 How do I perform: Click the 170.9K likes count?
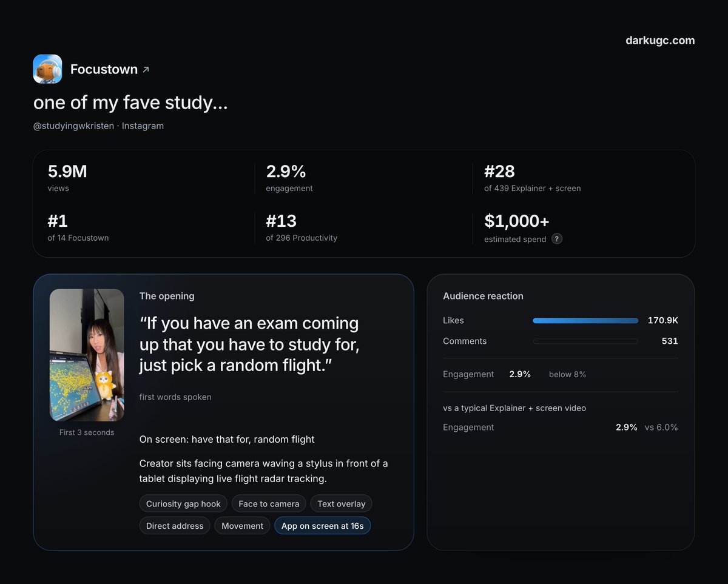pyautogui.click(x=662, y=320)
